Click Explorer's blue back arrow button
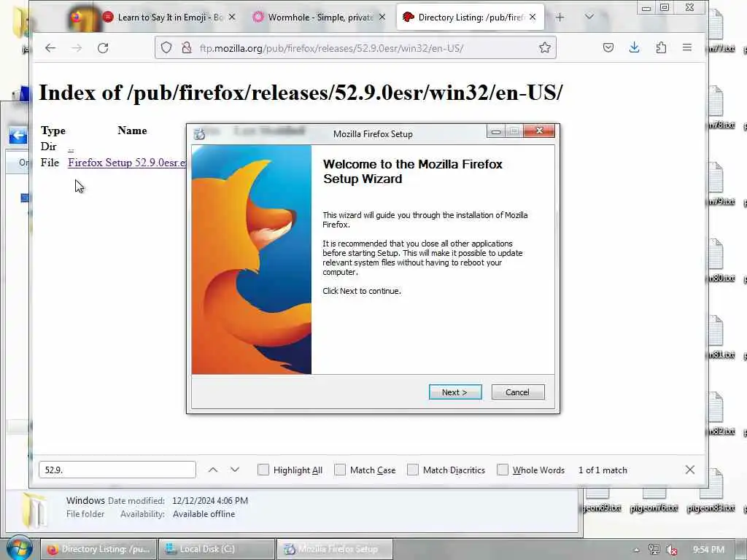747x560 pixels. tap(18, 136)
